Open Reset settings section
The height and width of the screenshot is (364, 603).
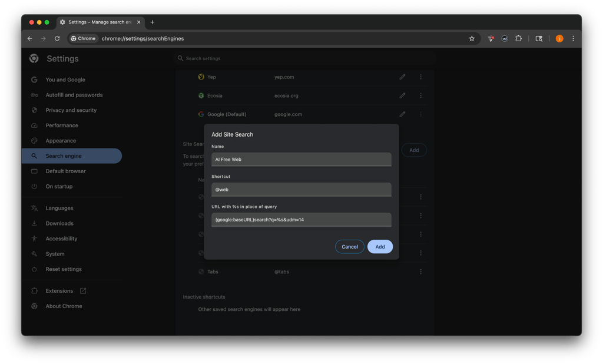point(64,269)
